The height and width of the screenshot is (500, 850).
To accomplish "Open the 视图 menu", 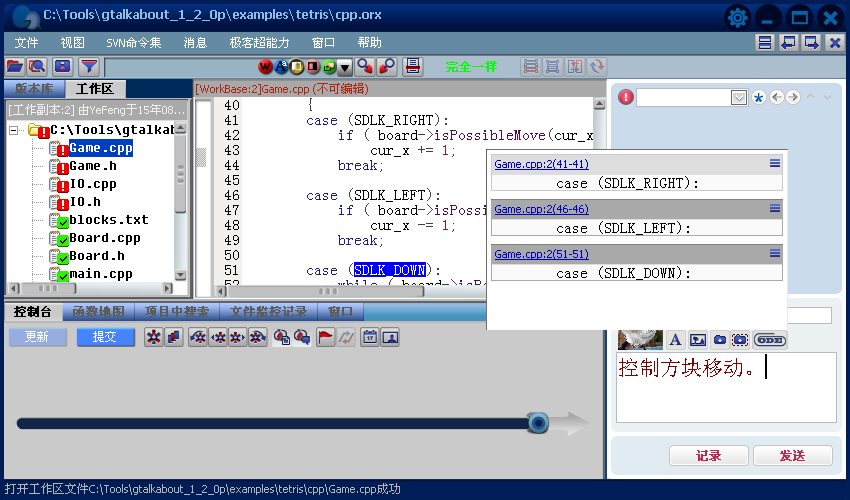I will click(x=73, y=42).
